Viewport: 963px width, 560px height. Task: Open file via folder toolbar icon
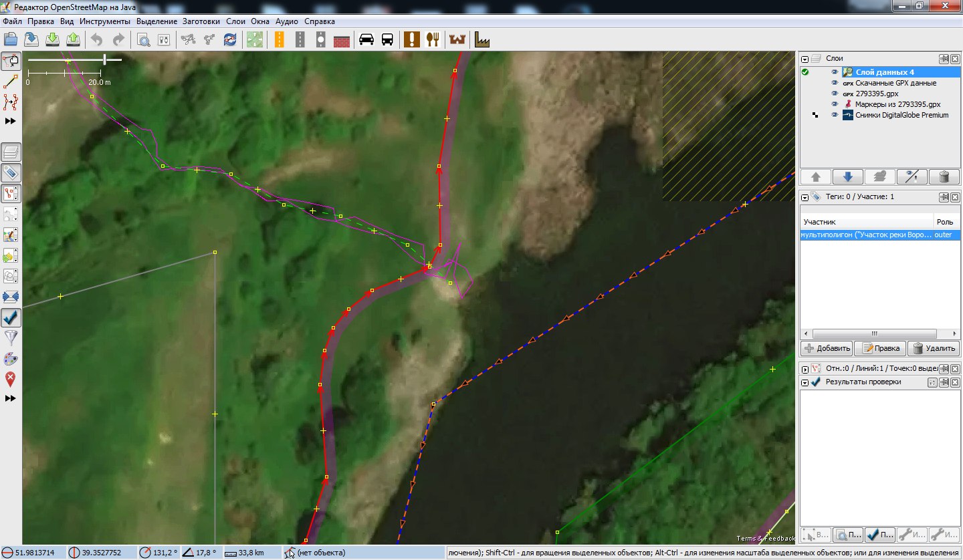[x=11, y=39]
